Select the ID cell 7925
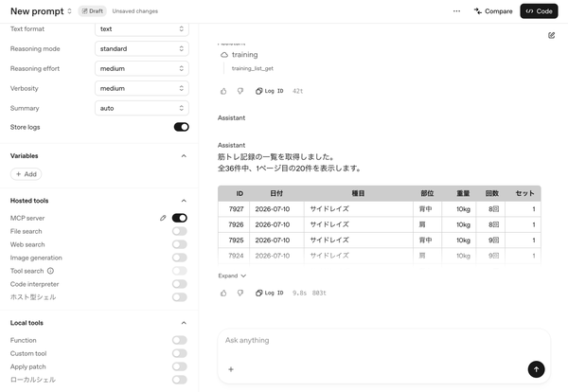568x392 pixels. click(x=236, y=241)
